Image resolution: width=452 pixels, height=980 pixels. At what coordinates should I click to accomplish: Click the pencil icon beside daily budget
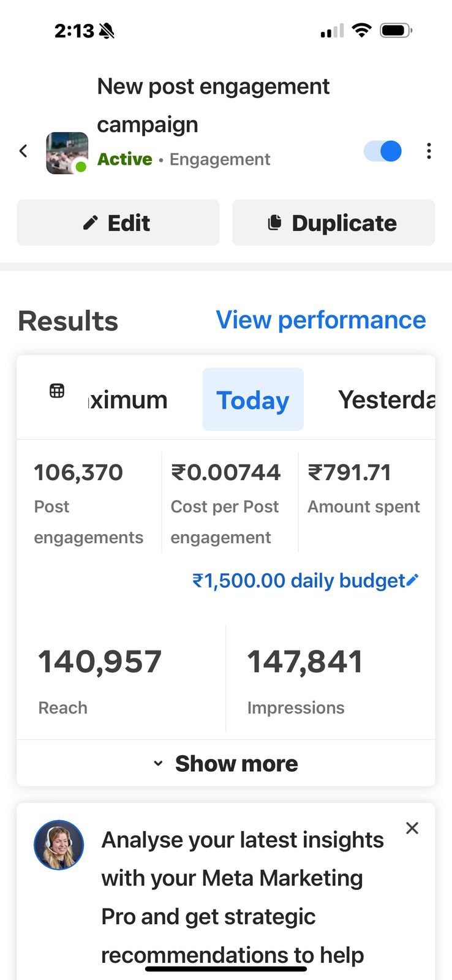413,579
